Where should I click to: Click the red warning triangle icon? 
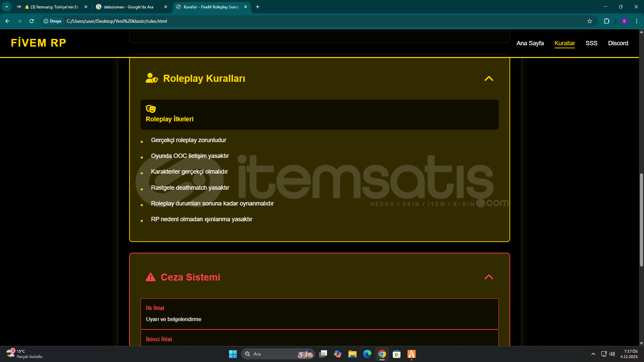click(x=151, y=277)
